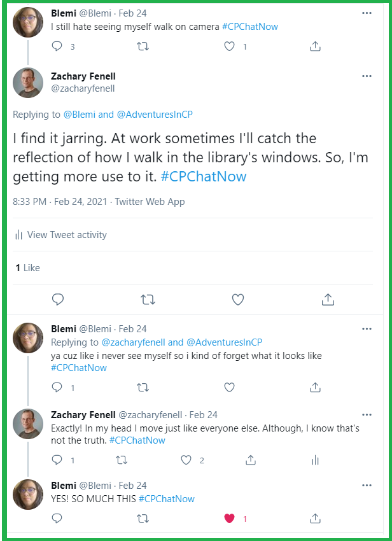Unlike the 'YES! SO MUCH THIS' tweet

click(x=229, y=519)
